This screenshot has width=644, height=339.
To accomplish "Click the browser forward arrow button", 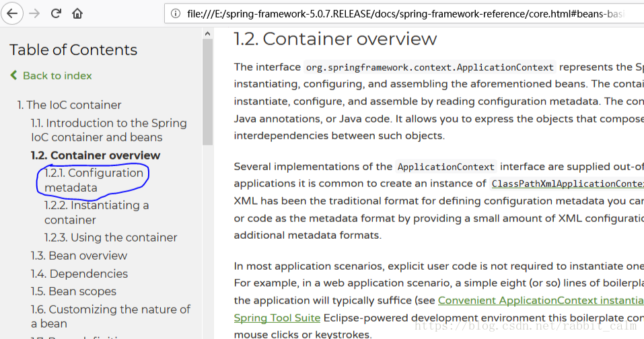I will coord(34,13).
